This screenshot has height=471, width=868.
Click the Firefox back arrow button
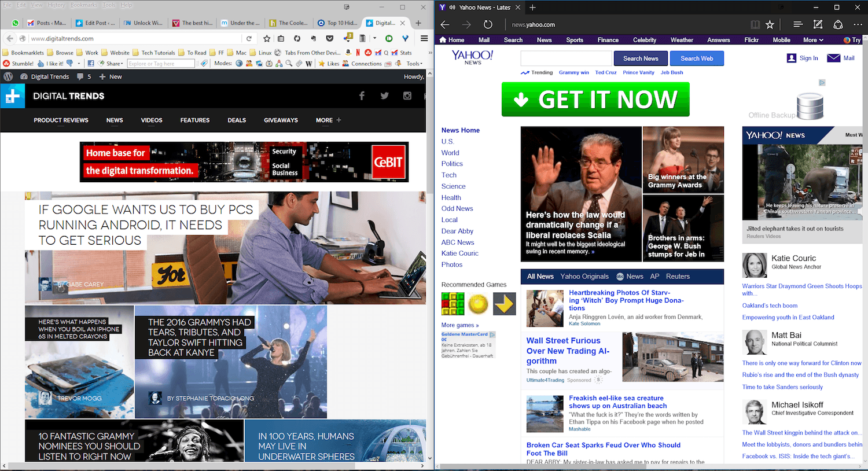(x=10, y=39)
